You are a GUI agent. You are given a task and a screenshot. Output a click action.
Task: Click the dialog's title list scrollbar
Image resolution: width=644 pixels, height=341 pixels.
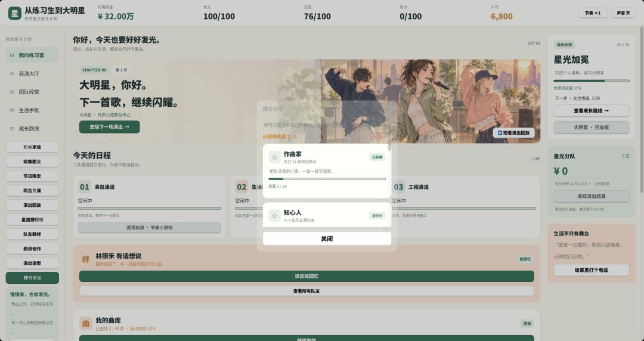[389, 147]
